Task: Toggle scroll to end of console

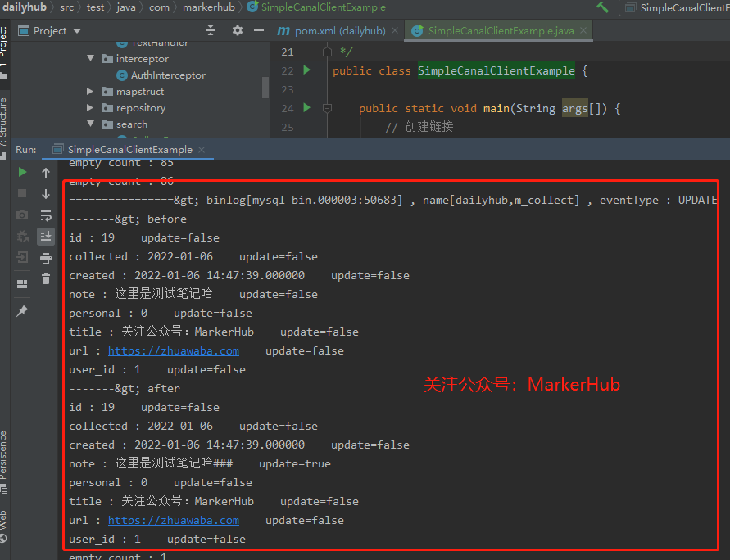Action: (x=46, y=237)
